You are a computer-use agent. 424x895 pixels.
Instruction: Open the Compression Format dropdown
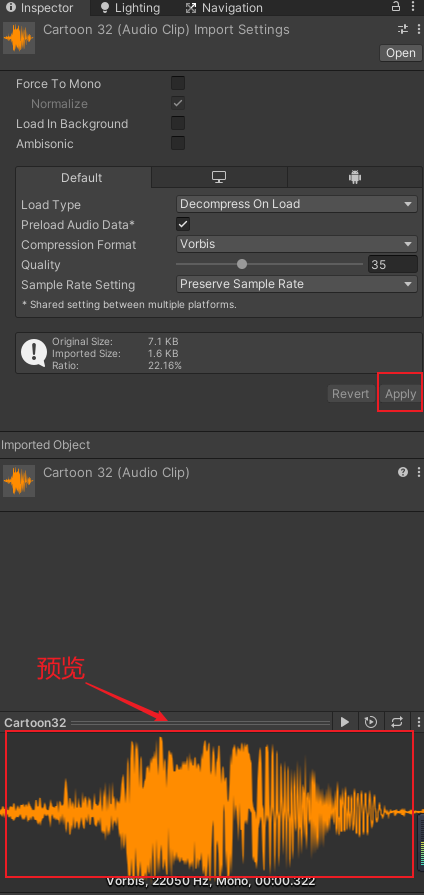tap(297, 244)
